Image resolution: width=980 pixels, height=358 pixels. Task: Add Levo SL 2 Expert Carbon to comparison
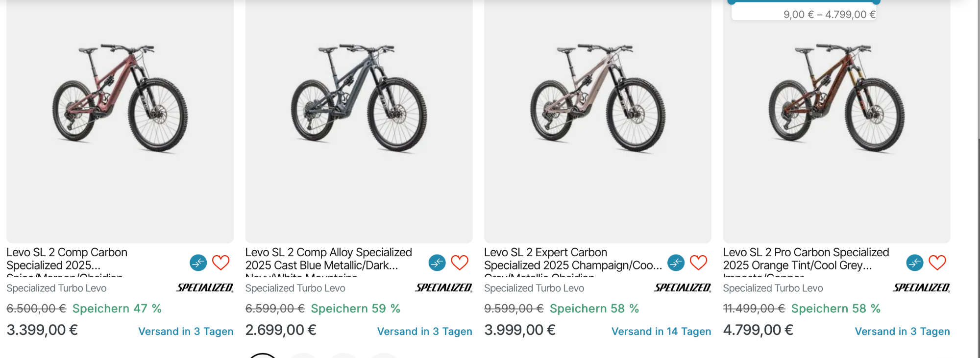point(676,263)
